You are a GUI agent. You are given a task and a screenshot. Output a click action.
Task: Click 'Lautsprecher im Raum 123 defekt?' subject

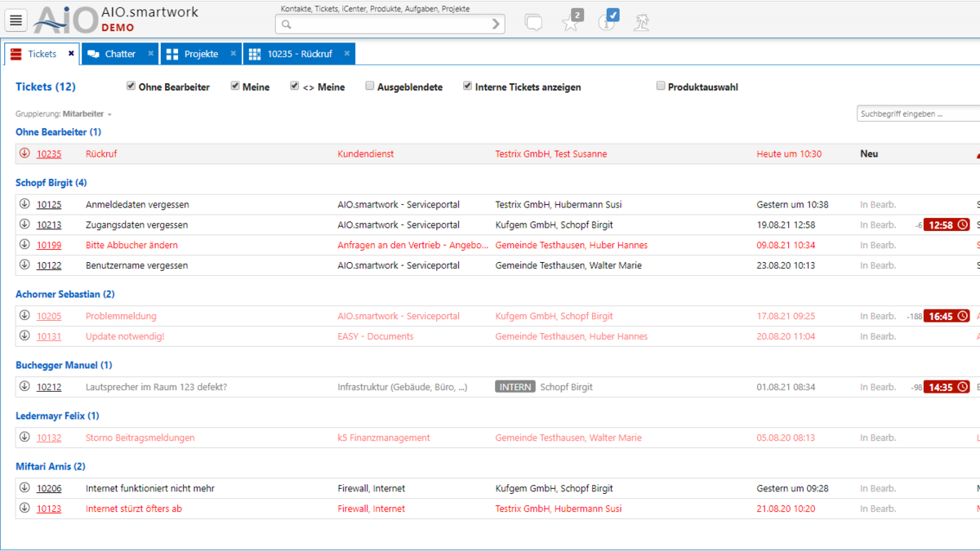click(156, 387)
